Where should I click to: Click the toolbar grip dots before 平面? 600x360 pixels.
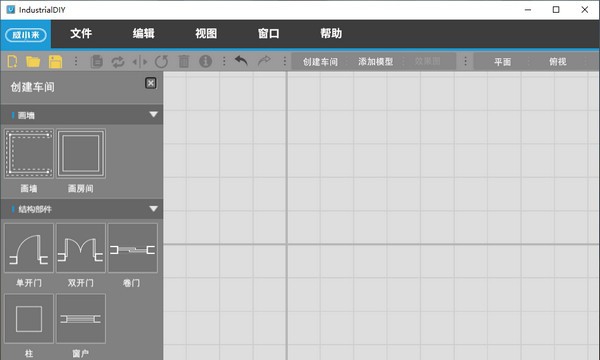click(465, 62)
